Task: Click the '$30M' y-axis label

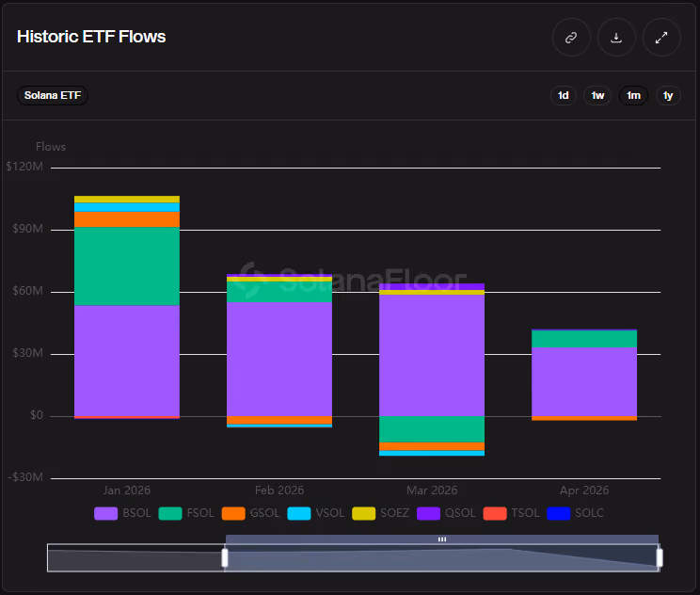Action: 27,353
